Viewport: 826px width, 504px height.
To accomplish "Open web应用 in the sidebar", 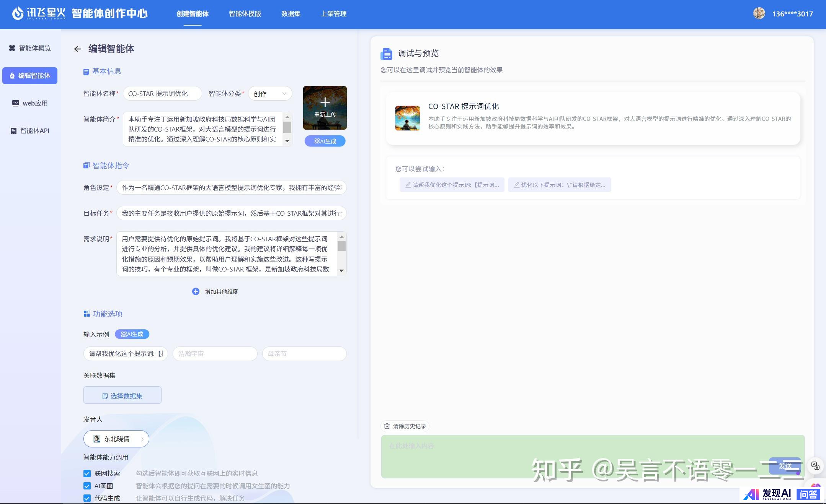I will click(30, 103).
